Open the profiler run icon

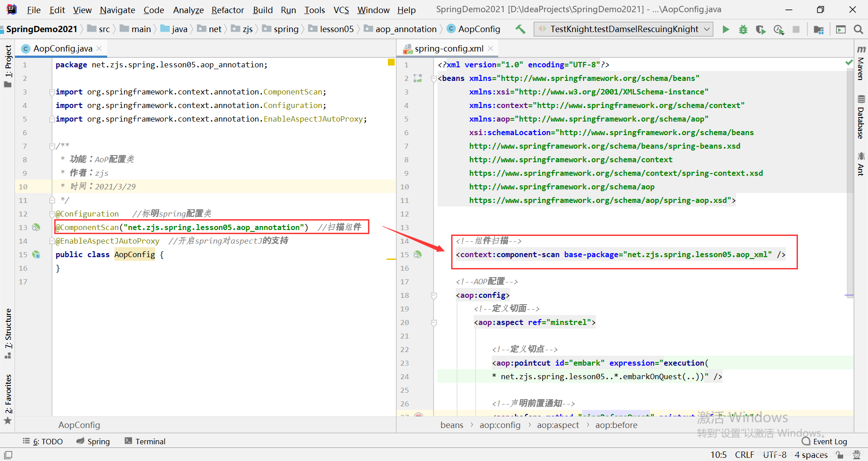pos(778,29)
